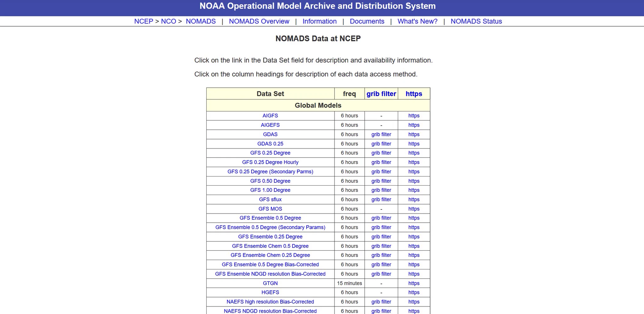Open GFS 0.50 Degree data set

[270, 181]
